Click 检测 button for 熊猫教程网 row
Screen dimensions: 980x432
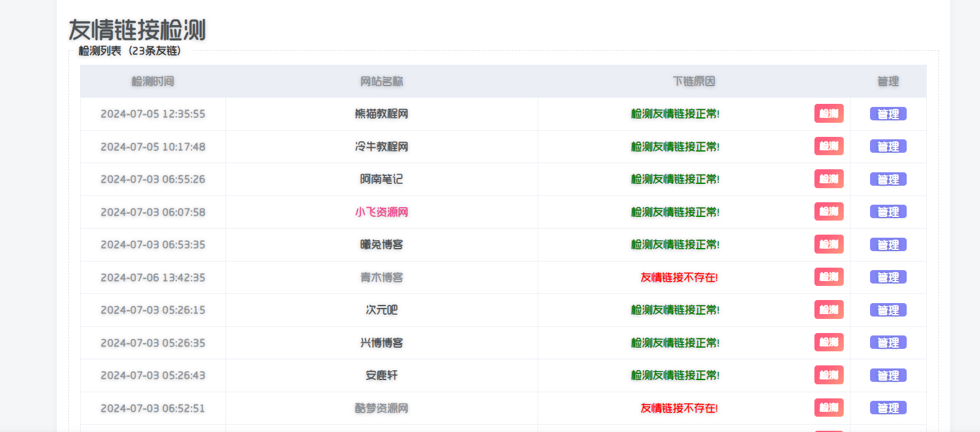click(828, 114)
